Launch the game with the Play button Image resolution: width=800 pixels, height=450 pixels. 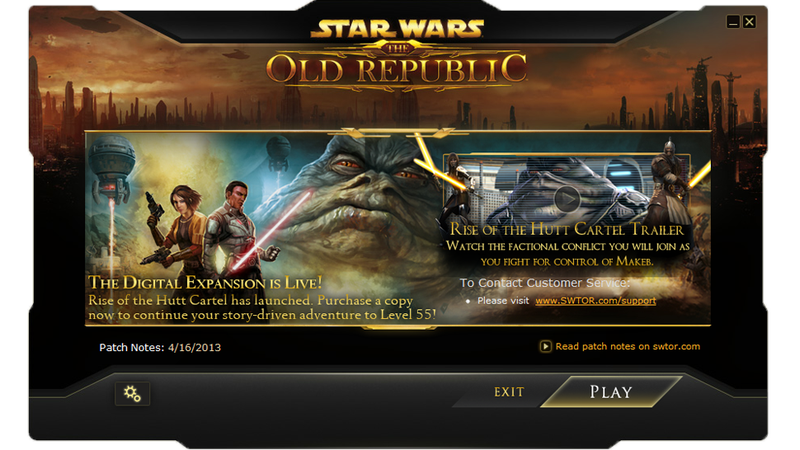(x=611, y=392)
